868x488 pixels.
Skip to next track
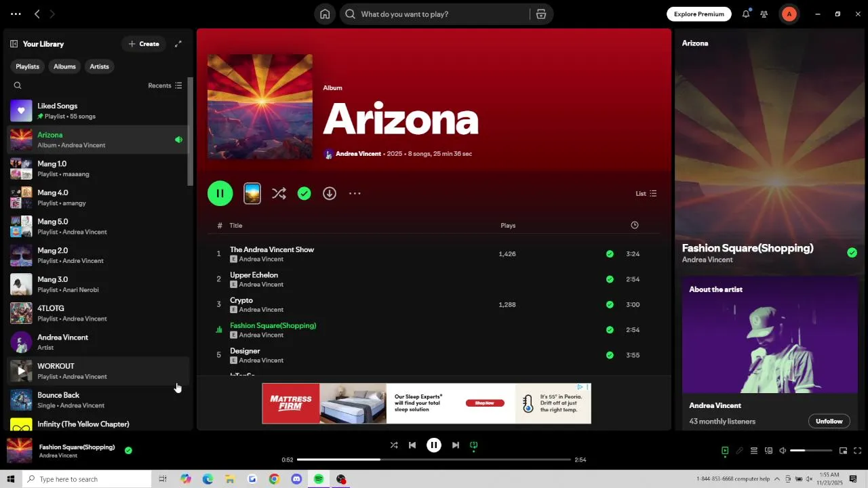(456, 445)
